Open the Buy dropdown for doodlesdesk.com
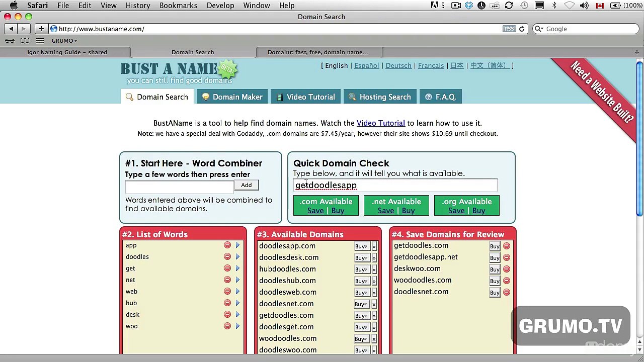644x362 pixels. [x=362, y=258]
